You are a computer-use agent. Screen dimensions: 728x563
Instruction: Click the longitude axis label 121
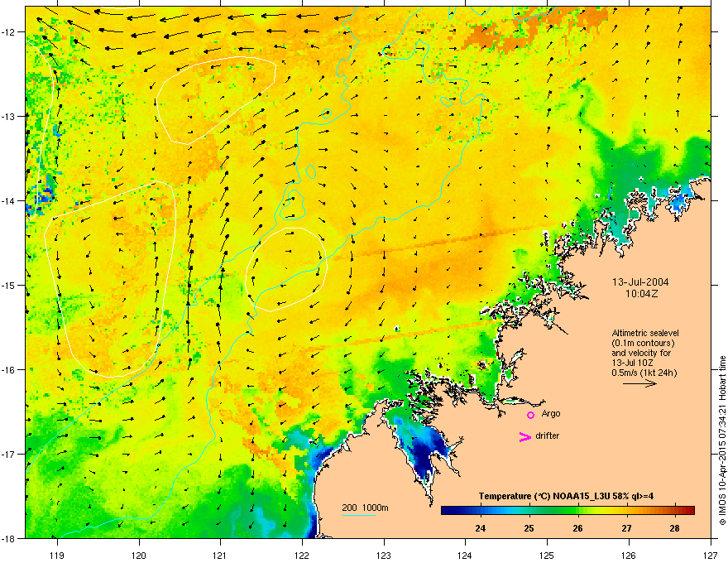point(220,555)
